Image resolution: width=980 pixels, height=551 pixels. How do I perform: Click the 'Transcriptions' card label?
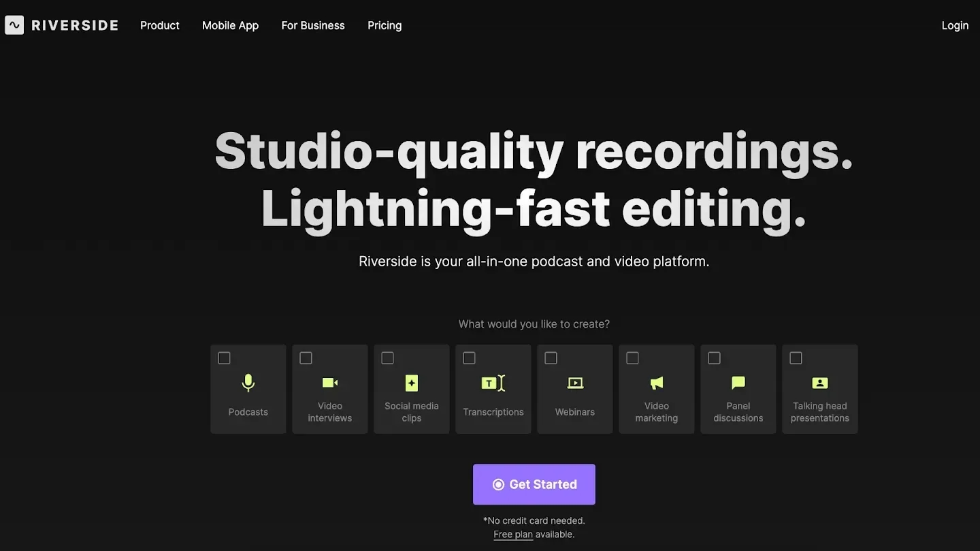[x=493, y=412]
